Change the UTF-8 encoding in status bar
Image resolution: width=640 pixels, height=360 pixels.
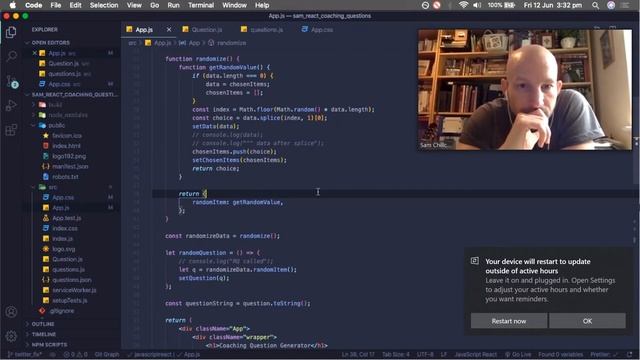[425, 355]
